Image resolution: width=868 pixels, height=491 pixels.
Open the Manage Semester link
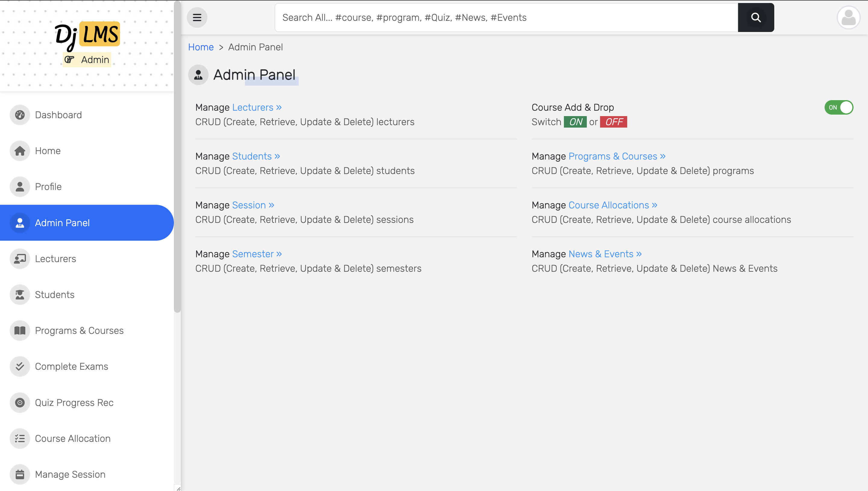tap(257, 254)
